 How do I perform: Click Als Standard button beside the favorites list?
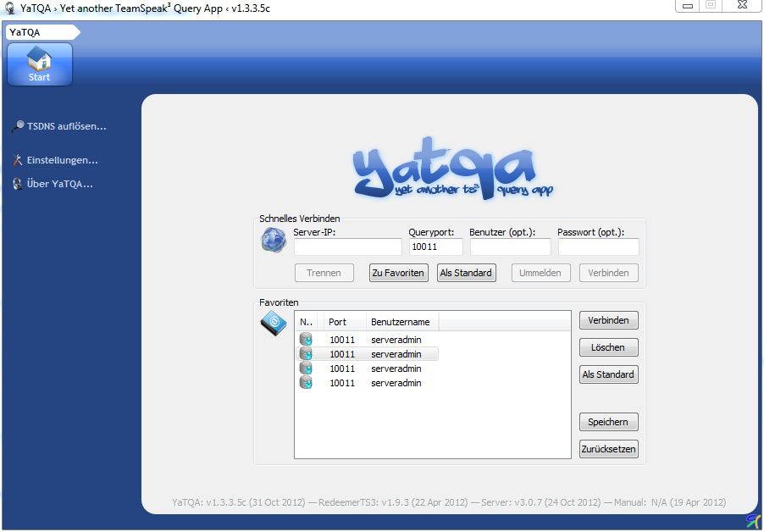608,374
